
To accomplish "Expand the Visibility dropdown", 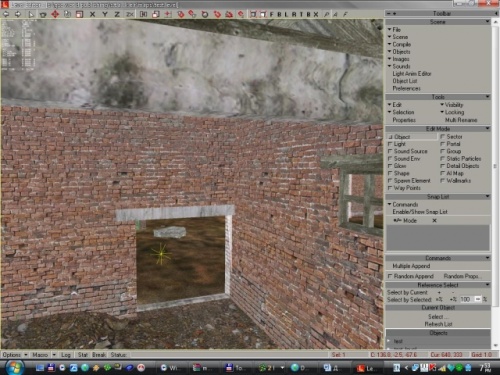I will click(452, 105).
